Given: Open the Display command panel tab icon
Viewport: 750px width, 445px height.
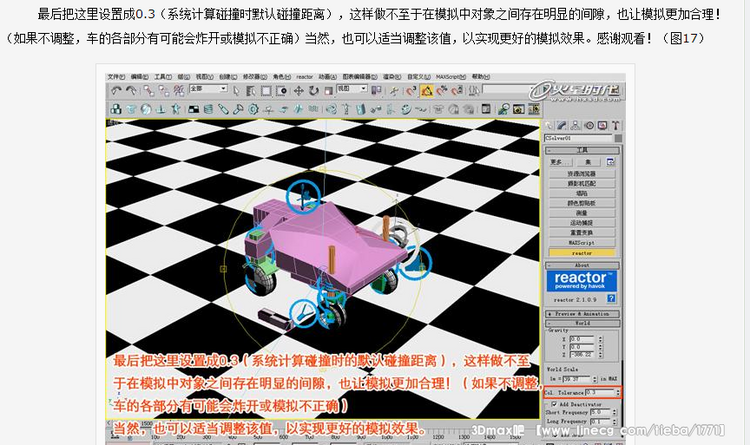Looking at the screenshot, I should (602, 125).
